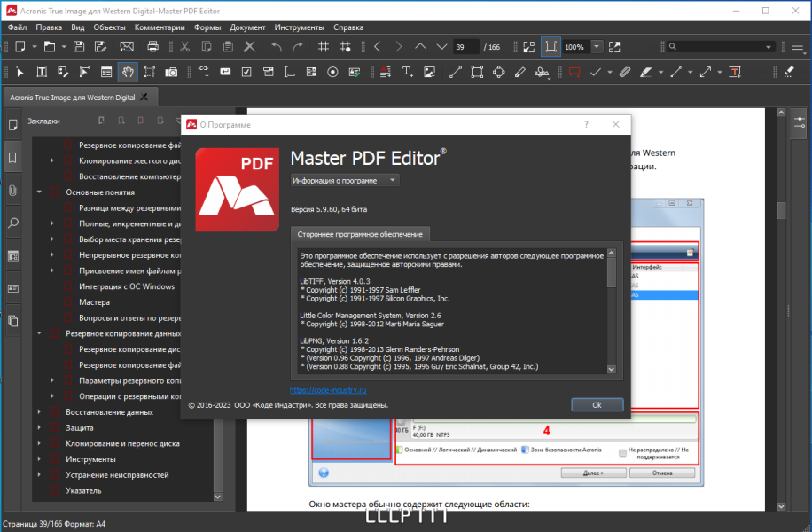Viewport: 812px width, 532px height.
Task: Click the page number field showing 39
Action: [465, 47]
